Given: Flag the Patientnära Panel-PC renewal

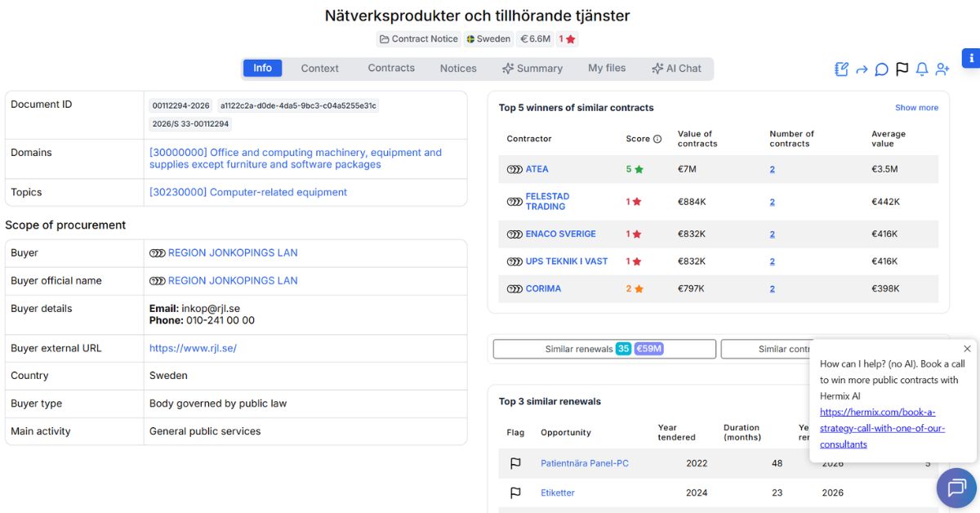Looking at the screenshot, I should click(515, 463).
